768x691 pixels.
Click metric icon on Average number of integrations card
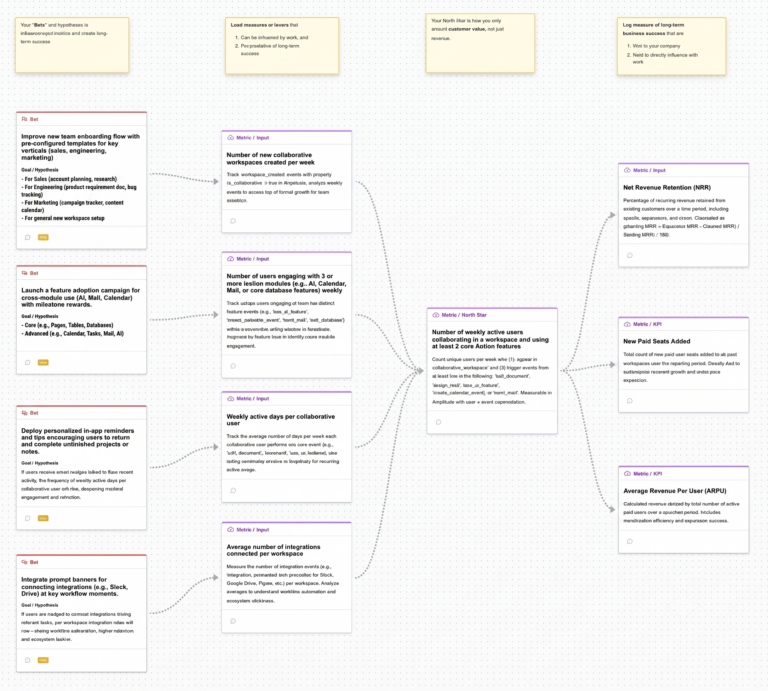coord(230,529)
